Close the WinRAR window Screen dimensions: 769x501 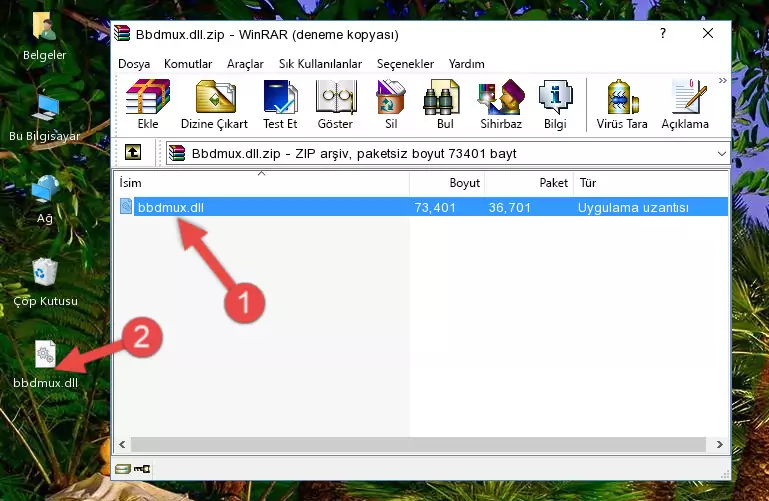(x=708, y=33)
